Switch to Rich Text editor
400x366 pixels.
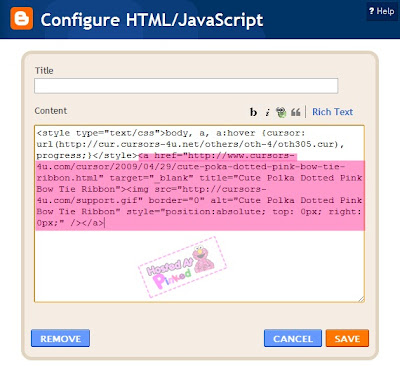(x=332, y=112)
